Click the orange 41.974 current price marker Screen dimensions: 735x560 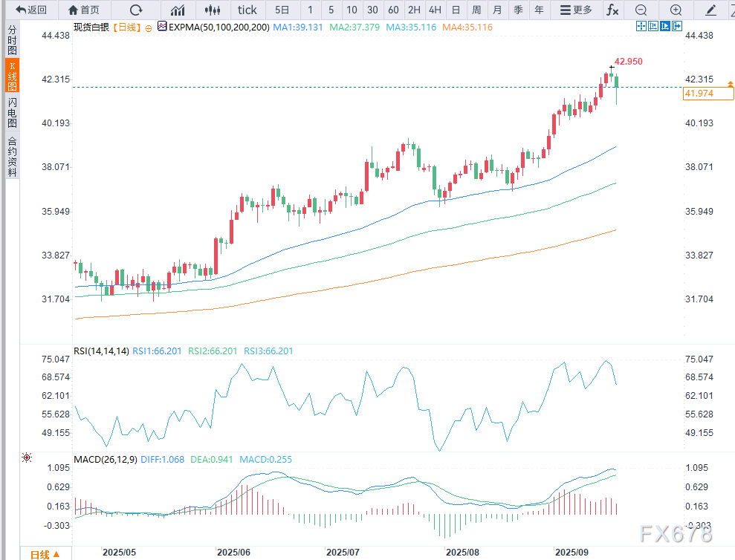(699, 93)
